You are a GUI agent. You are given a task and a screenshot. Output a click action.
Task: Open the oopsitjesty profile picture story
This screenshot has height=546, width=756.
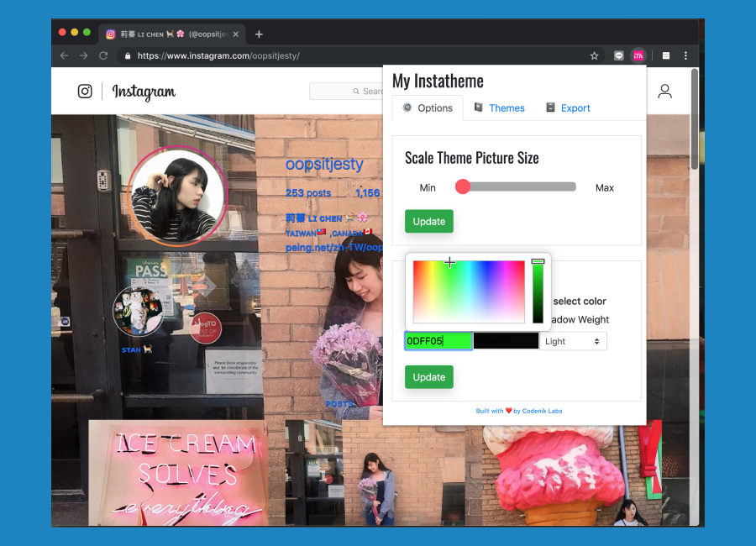tap(177, 196)
